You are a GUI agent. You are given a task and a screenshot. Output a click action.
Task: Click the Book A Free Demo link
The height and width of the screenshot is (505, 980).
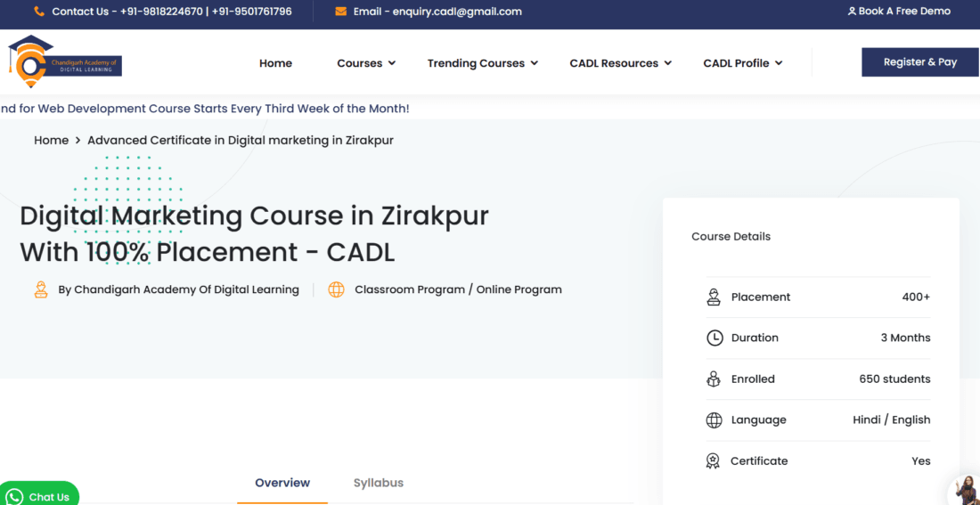tap(899, 12)
